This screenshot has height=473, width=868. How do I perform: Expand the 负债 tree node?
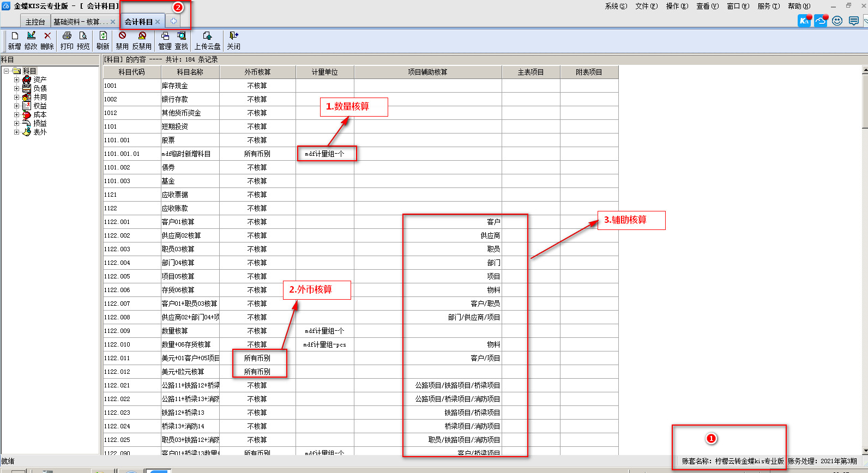[16, 88]
